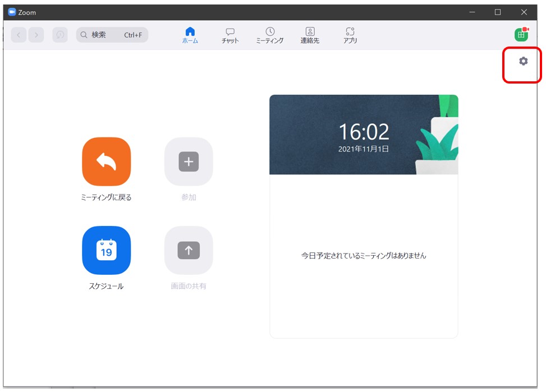Go back with the left arrow button
Viewport: 546px width, 392px height.
(19, 35)
